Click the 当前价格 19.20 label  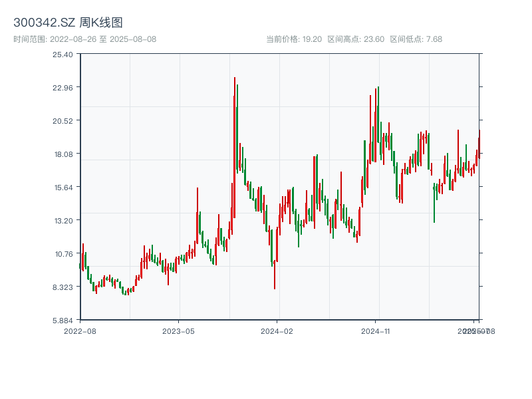[x=293, y=39]
